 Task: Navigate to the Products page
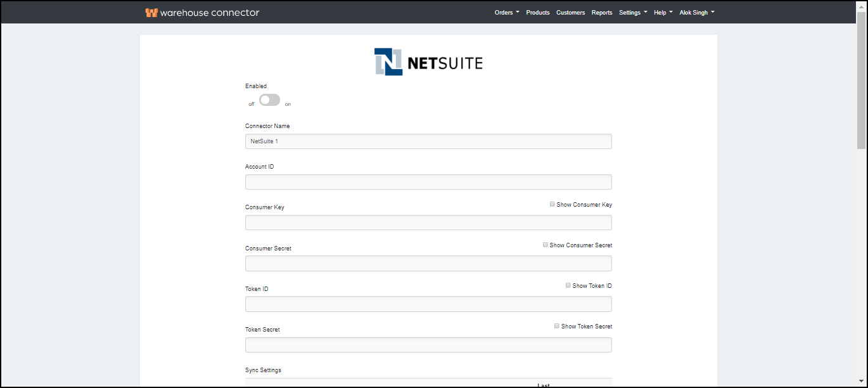point(537,12)
